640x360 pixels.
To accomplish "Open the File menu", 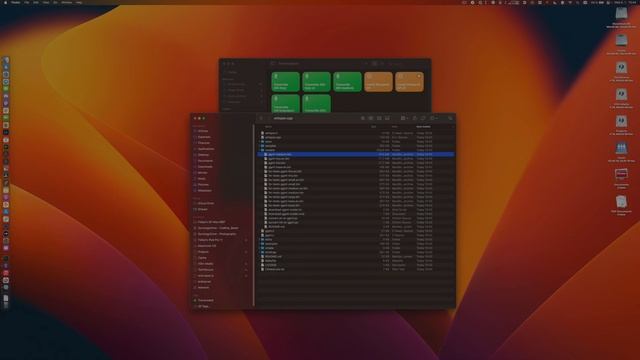I will 27,2.
